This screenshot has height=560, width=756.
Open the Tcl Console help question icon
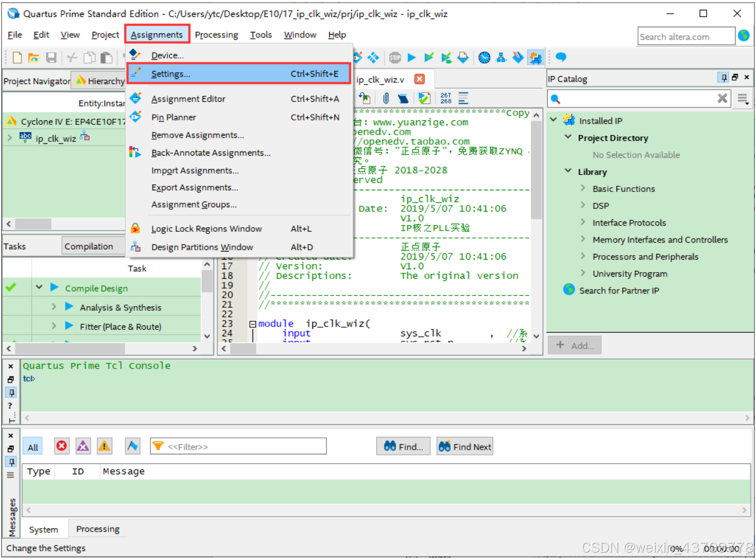[10, 406]
